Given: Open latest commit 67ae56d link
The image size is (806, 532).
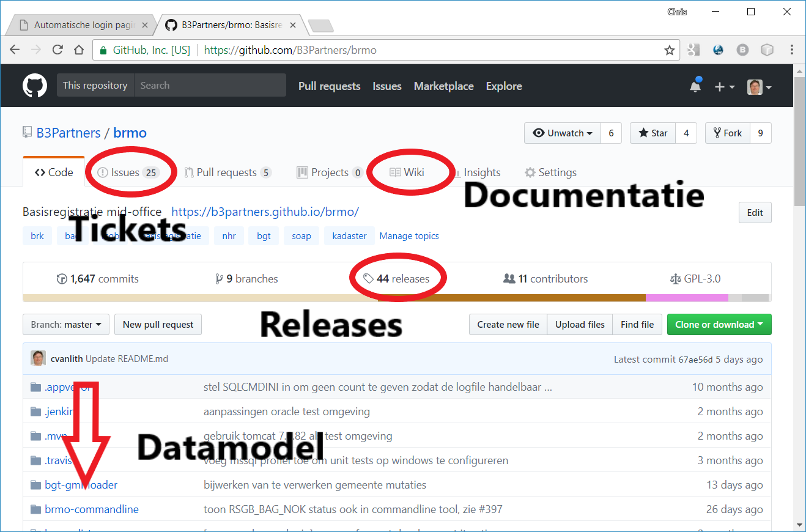Looking at the screenshot, I should pos(695,360).
